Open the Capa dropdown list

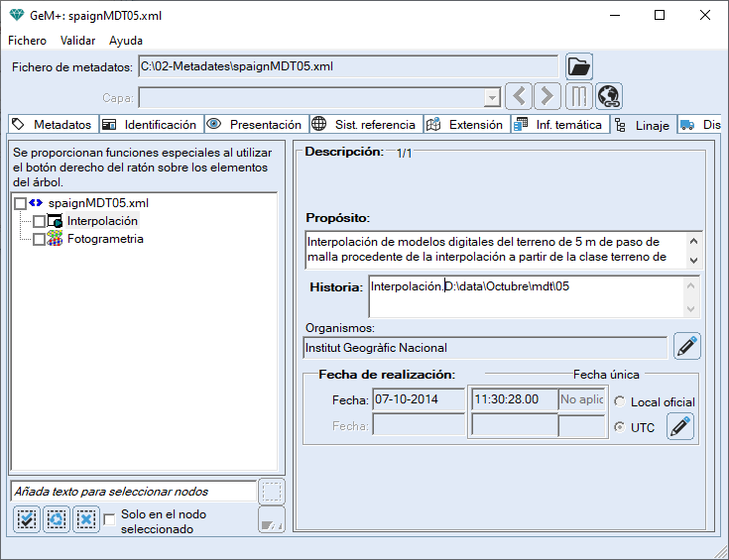492,97
